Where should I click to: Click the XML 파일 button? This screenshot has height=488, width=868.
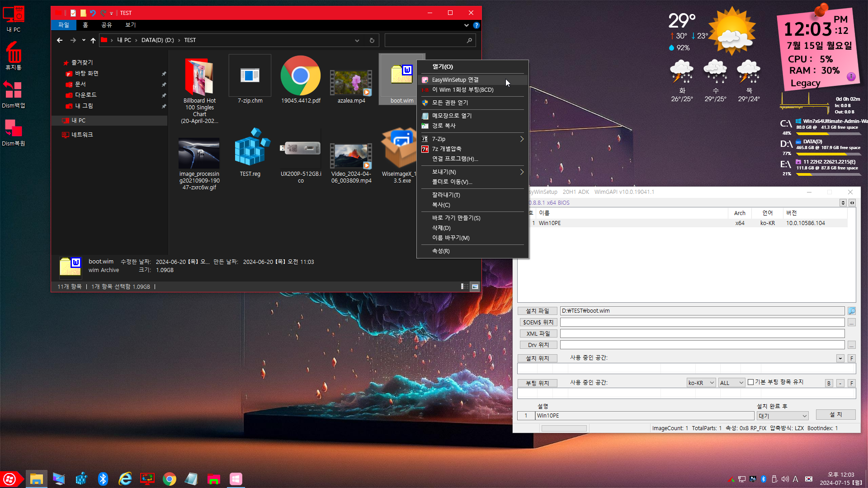(x=538, y=334)
